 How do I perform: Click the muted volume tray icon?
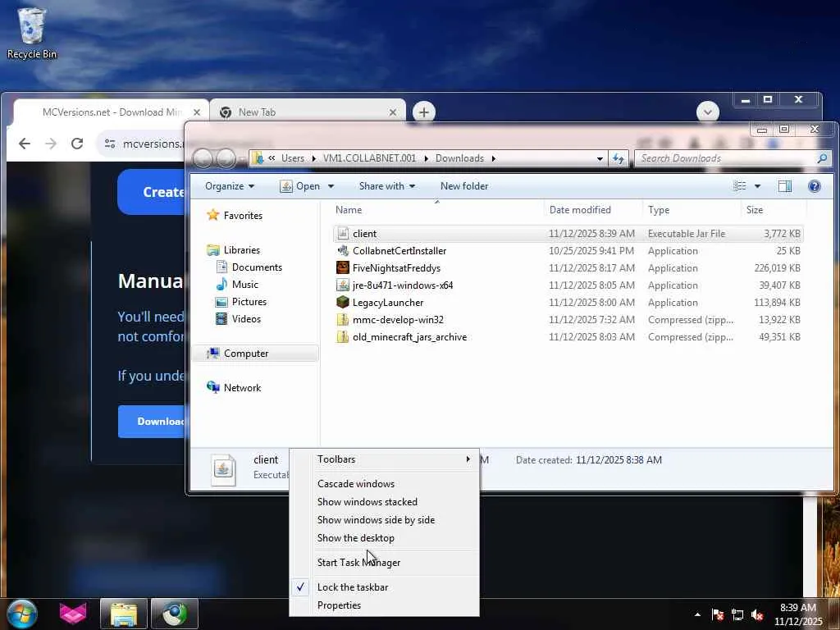point(757,614)
